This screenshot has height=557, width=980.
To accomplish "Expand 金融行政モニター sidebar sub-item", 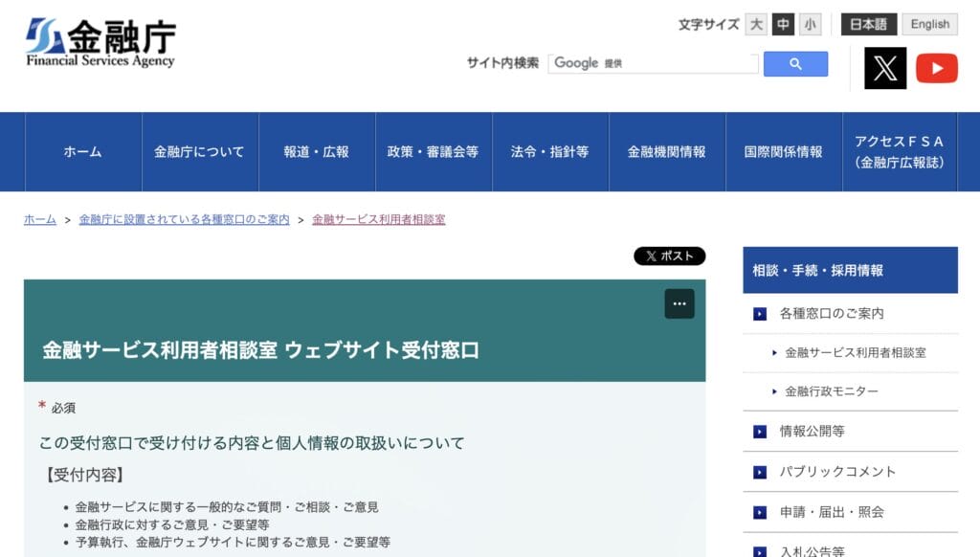I will pyautogui.click(x=831, y=391).
